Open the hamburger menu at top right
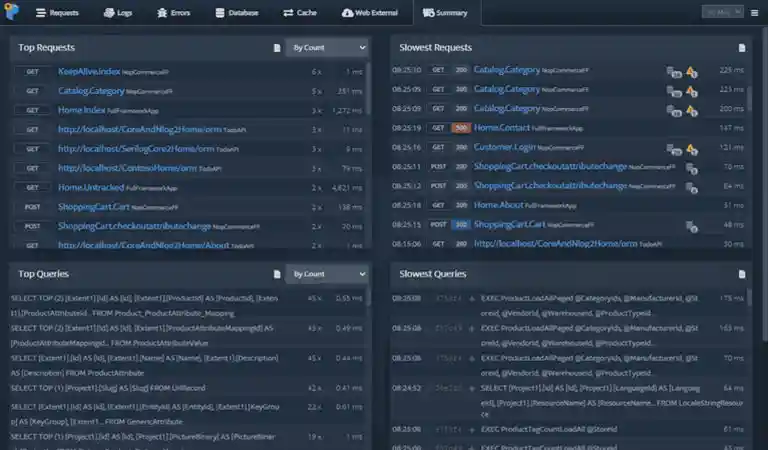Screen dimensions: 768x450 [753, 12]
